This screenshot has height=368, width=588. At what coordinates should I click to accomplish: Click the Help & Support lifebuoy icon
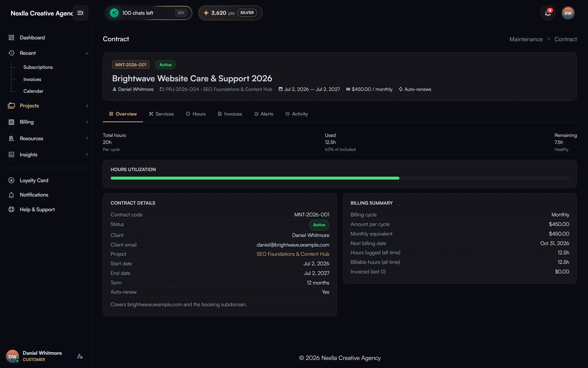pos(11,210)
